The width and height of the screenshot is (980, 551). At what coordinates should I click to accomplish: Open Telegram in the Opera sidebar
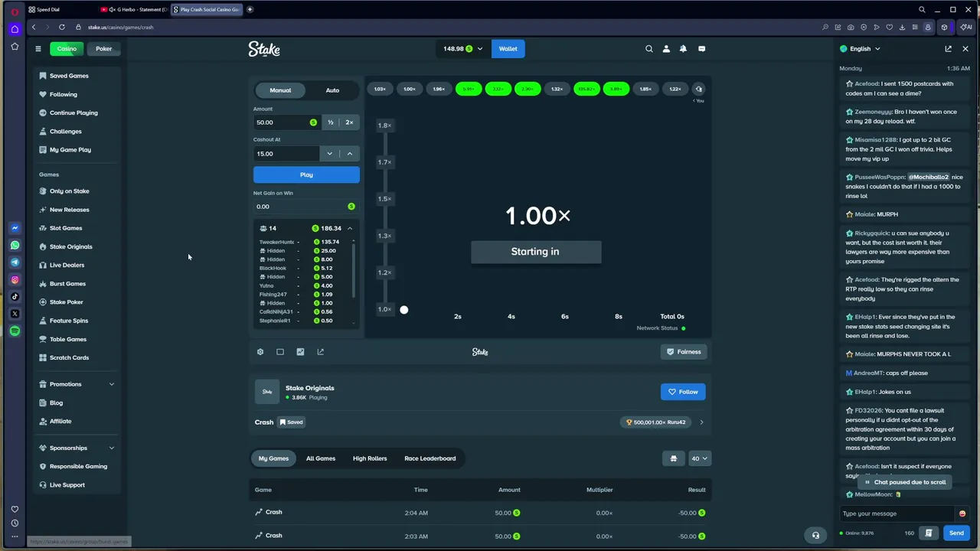tap(15, 262)
